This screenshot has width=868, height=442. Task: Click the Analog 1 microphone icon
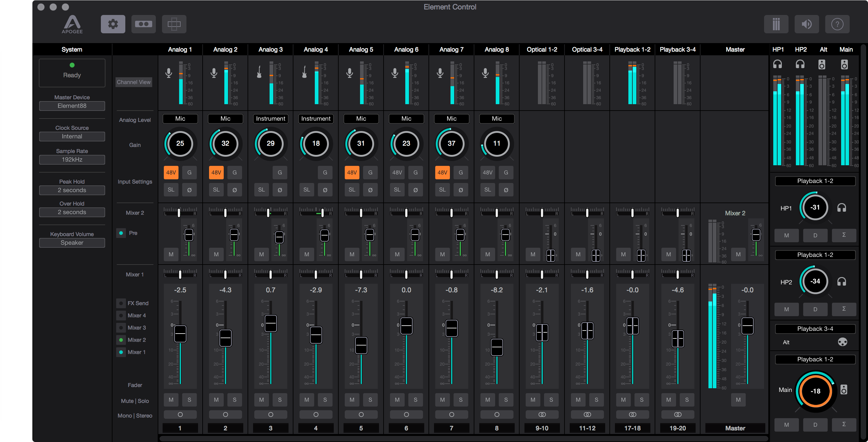(x=169, y=73)
